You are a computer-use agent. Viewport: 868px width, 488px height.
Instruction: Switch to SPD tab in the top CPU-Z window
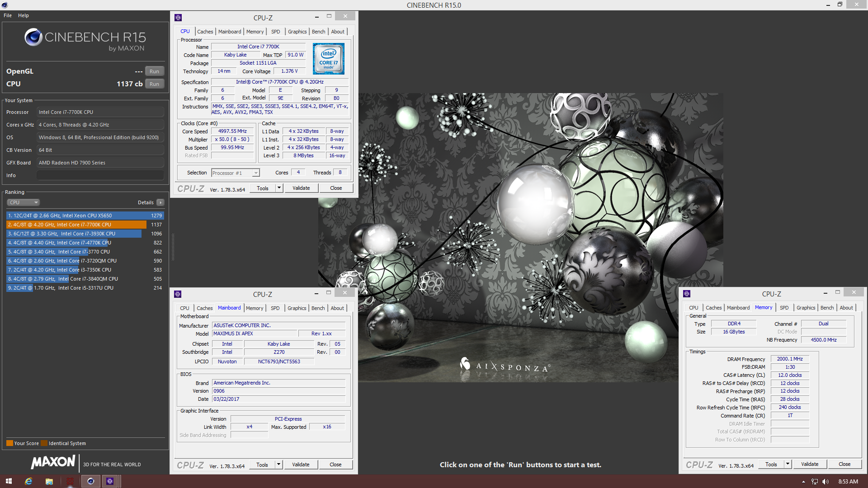(x=276, y=32)
